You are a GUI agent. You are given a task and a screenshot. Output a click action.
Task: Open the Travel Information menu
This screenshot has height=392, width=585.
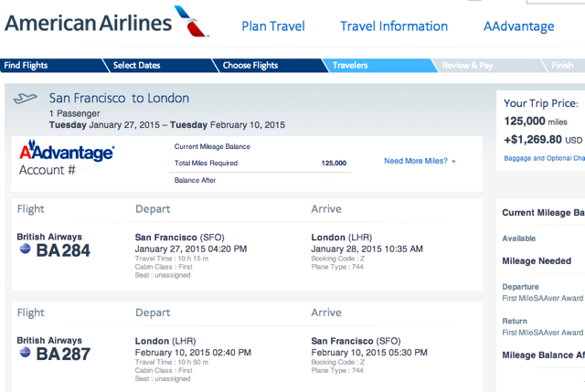tap(394, 26)
